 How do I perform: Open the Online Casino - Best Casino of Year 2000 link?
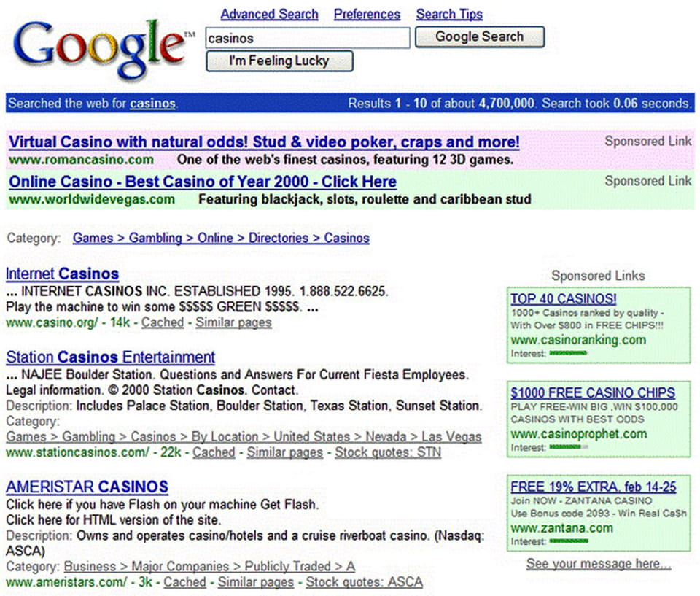point(203,182)
